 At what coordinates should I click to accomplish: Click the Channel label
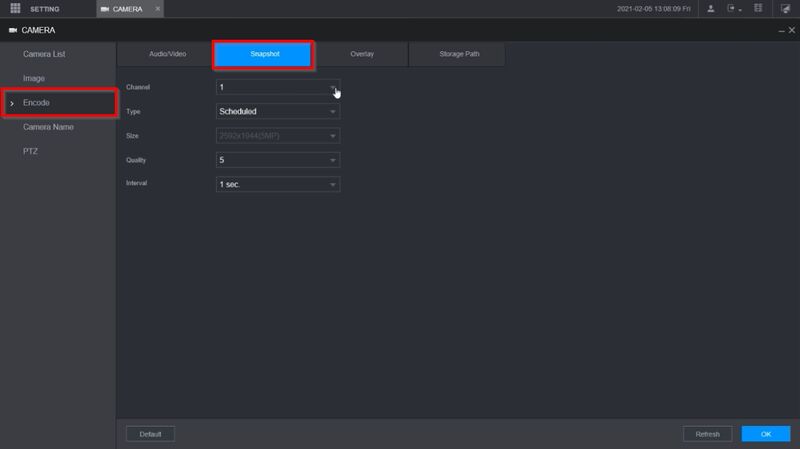[x=138, y=87]
